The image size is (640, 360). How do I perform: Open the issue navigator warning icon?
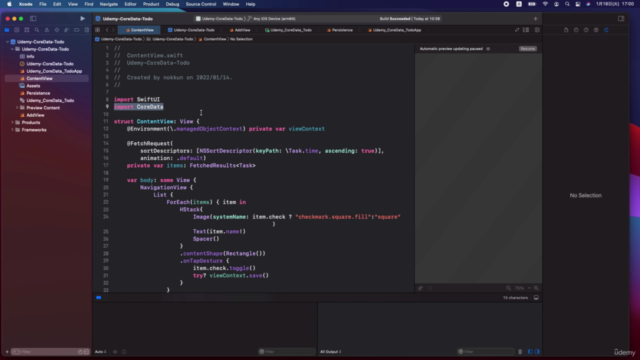click(47, 30)
